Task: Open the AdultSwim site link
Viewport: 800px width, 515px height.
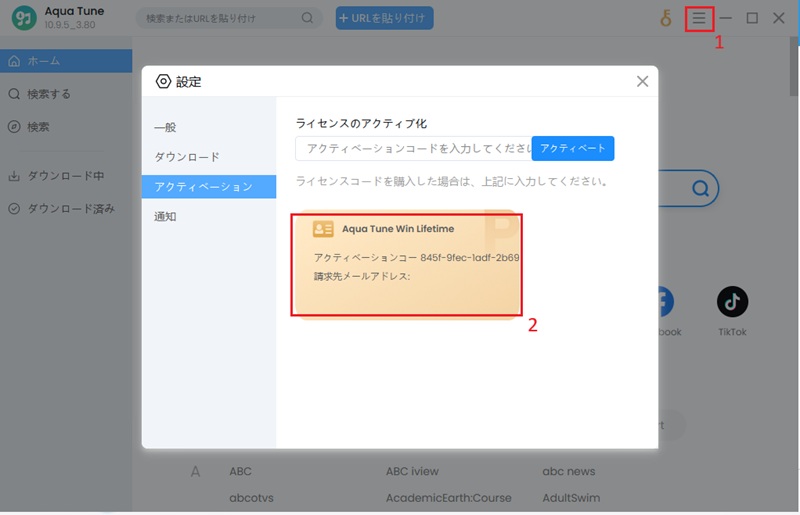Action: 571,498
